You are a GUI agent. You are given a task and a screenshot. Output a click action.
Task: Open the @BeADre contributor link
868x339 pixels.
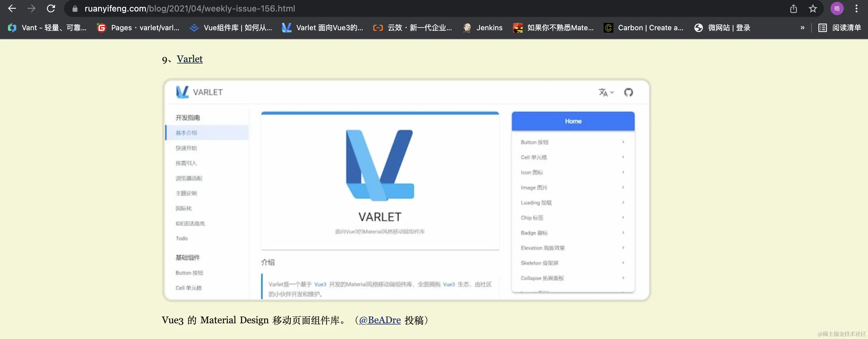[x=380, y=320]
